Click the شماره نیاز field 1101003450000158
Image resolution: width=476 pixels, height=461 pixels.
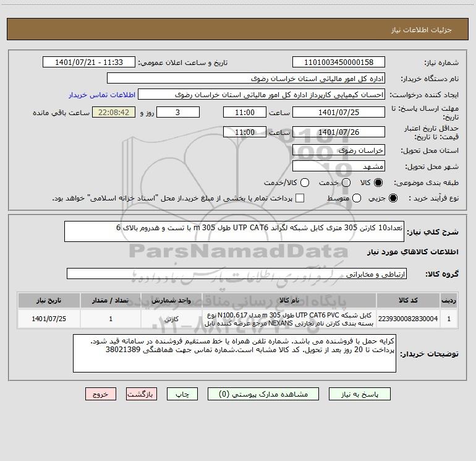(339, 62)
